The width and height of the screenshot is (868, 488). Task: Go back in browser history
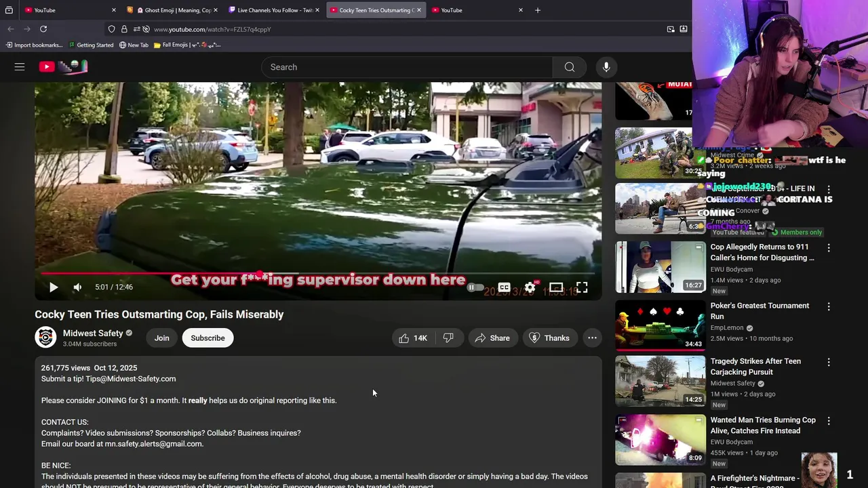(x=11, y=29)
